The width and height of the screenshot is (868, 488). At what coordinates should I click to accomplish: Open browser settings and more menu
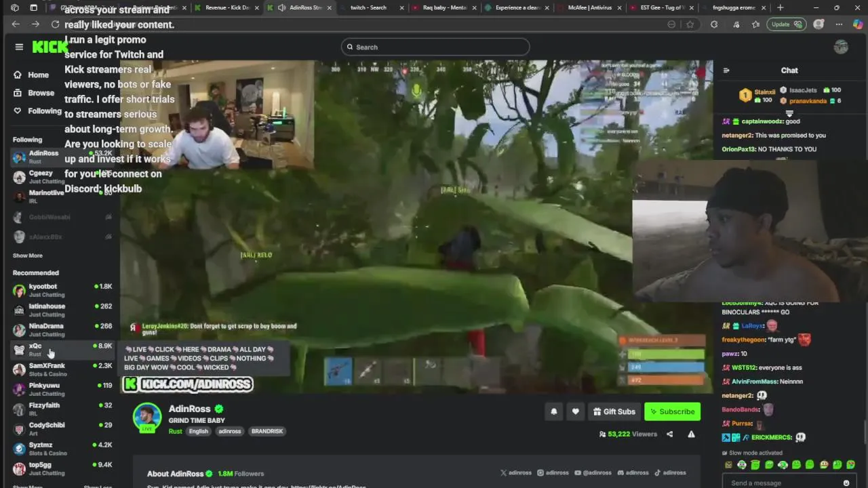click(x=839, y=24)
